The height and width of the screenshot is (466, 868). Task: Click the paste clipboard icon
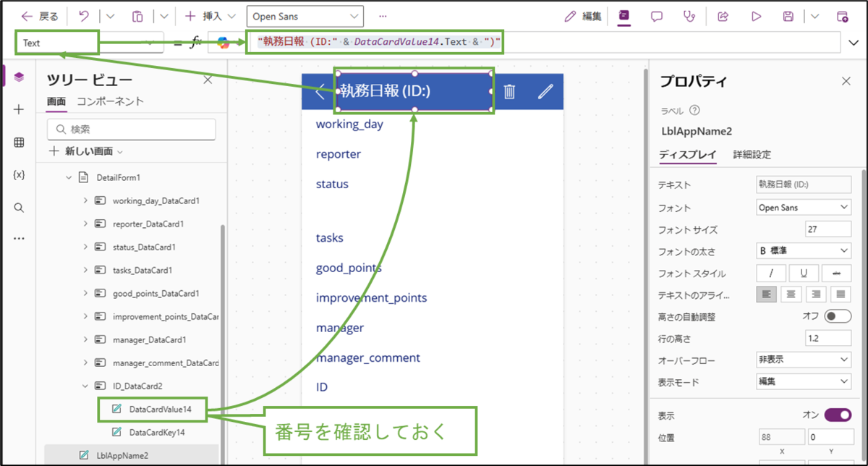coord(137,16)
